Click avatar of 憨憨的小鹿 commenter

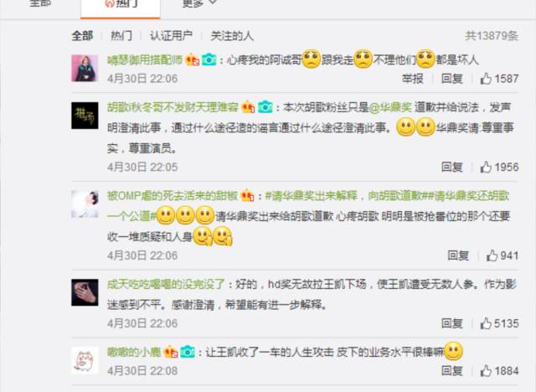tap(85, 360)
